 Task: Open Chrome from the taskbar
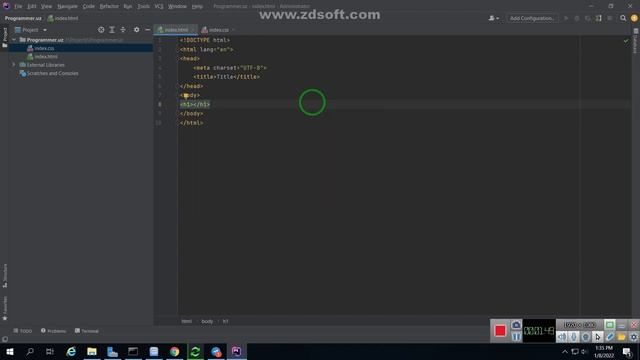(x=174, y=351)
